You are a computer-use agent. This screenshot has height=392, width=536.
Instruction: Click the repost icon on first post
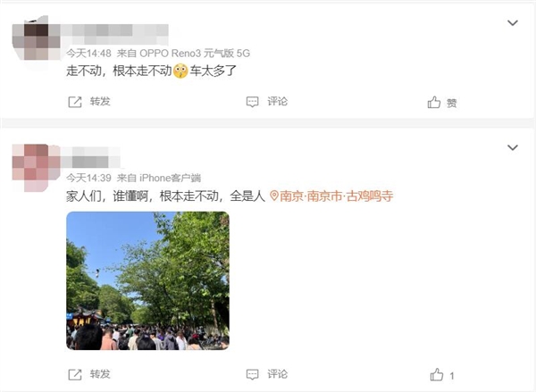(x=75, y=102)
